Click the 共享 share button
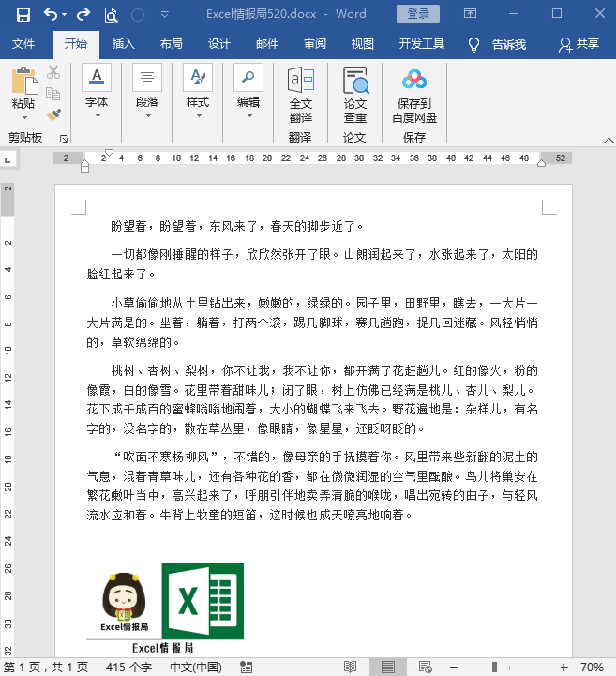616x676 pixels. pyautogui.click(x=578, y=44)
